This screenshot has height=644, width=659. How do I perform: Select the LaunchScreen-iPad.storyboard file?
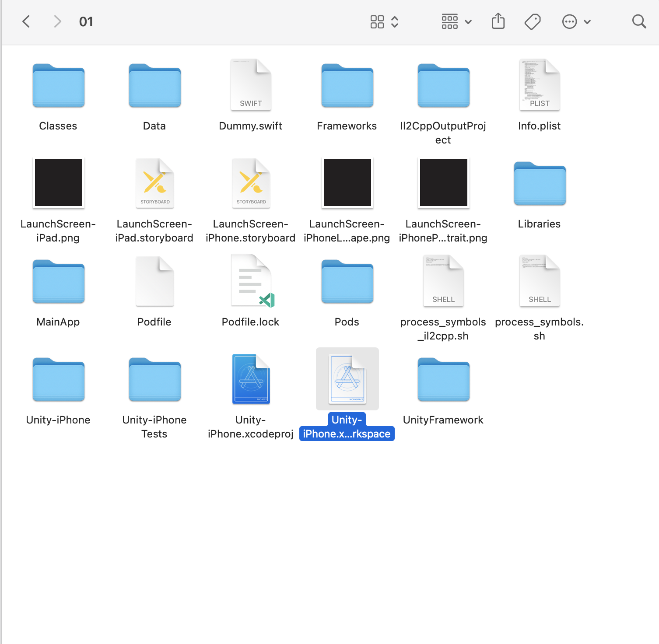pos(154,182)
